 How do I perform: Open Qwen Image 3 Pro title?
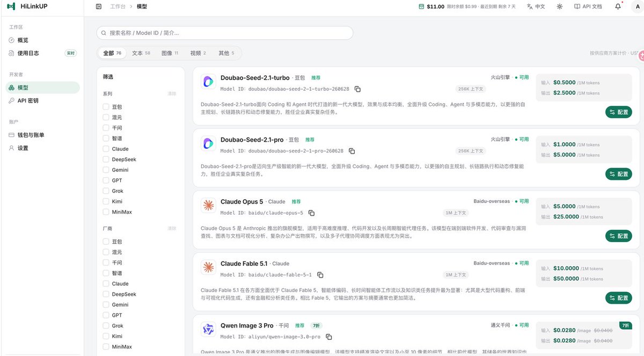(x=247, y=326)
